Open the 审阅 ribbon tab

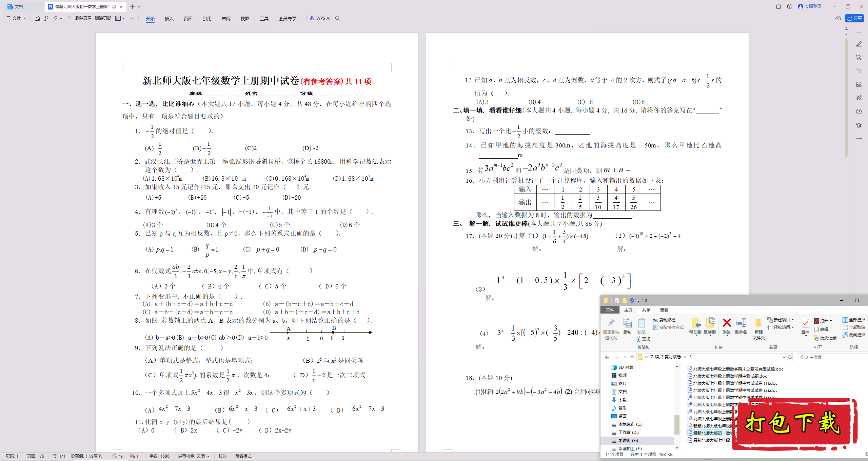tap(226, 19)
